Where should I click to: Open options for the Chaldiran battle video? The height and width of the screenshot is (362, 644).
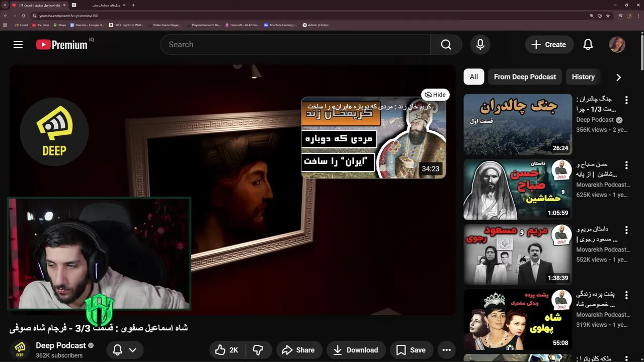[x=626, y=100]
